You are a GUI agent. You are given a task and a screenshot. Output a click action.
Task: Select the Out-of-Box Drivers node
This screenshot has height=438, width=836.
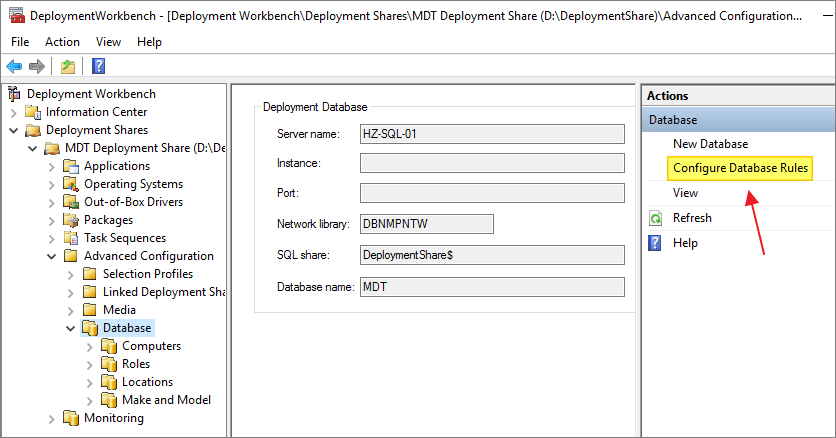[133, 202]
